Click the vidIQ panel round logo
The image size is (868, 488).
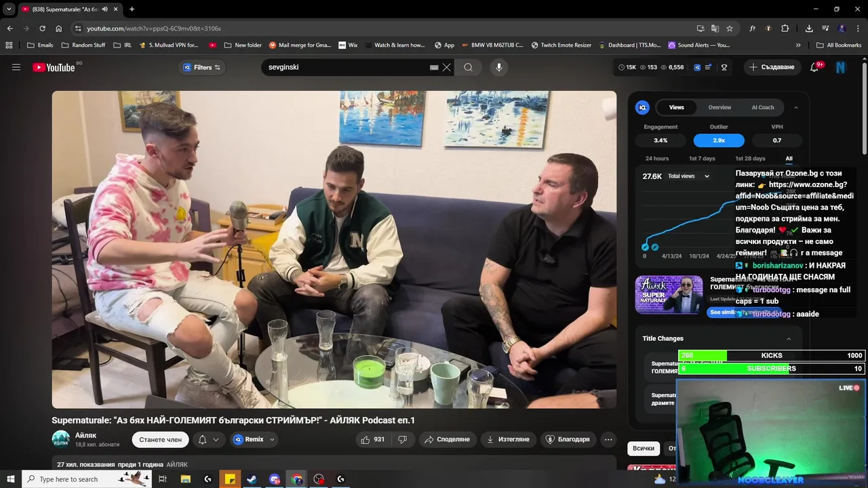click(642, 107)
